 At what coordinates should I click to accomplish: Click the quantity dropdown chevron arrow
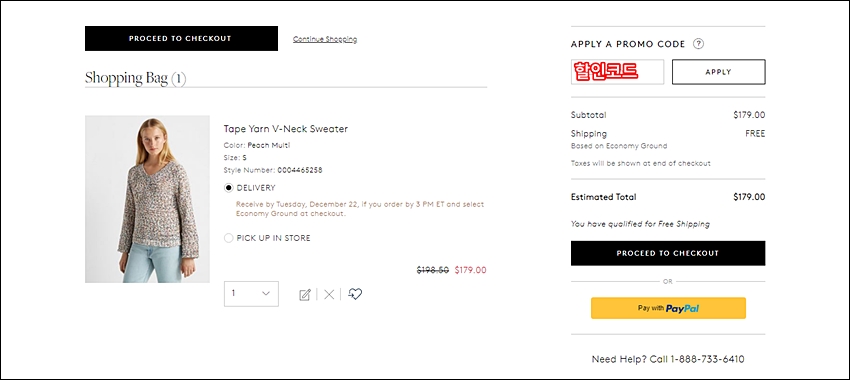(x=266, y=294)
